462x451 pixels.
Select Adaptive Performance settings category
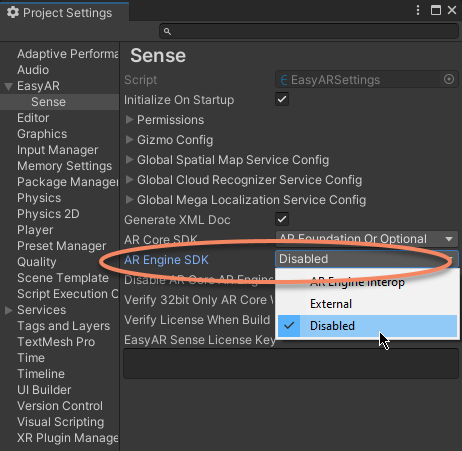click(x=68, y=54)
